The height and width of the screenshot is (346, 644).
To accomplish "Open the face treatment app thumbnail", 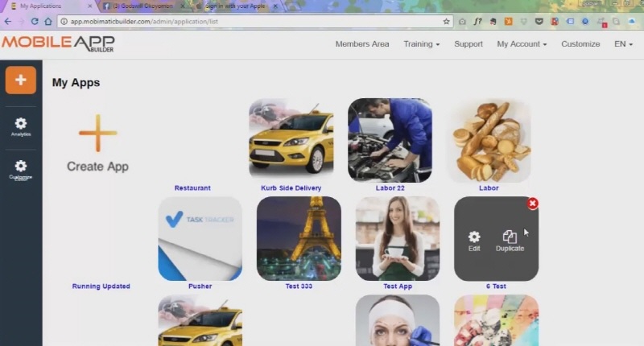I will (x=398, y=320).
